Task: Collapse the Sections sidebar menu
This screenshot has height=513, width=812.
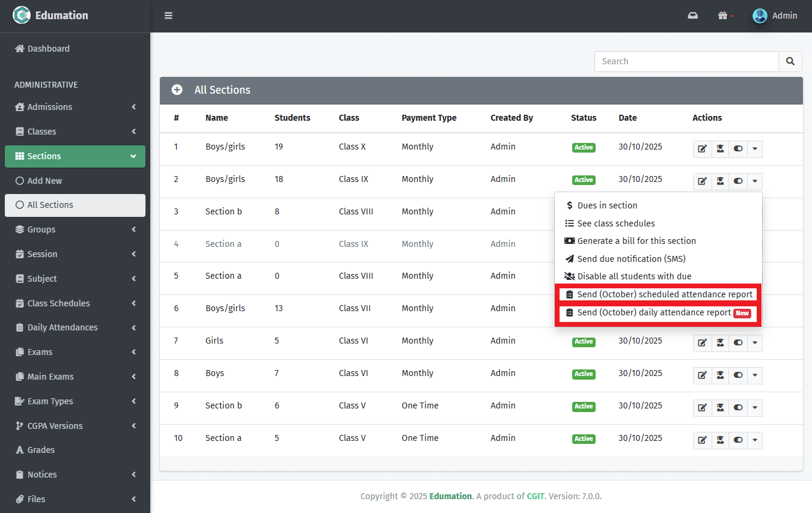Action: coord(75,156)
